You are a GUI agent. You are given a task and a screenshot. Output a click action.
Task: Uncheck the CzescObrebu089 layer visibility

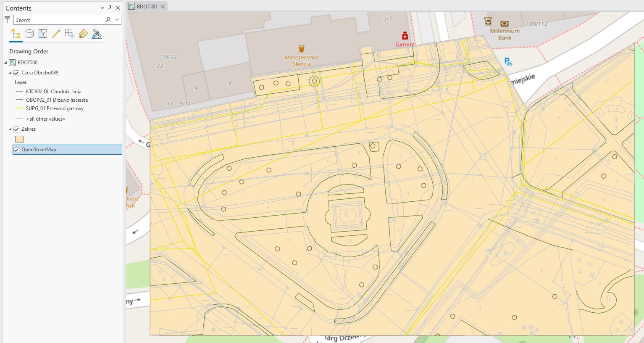coord(17,73)
